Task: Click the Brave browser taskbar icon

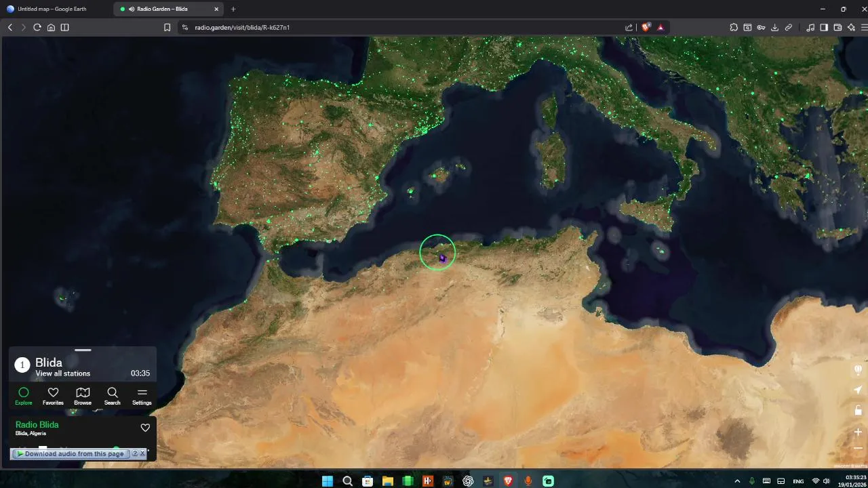Action: (x=507, y=481)
